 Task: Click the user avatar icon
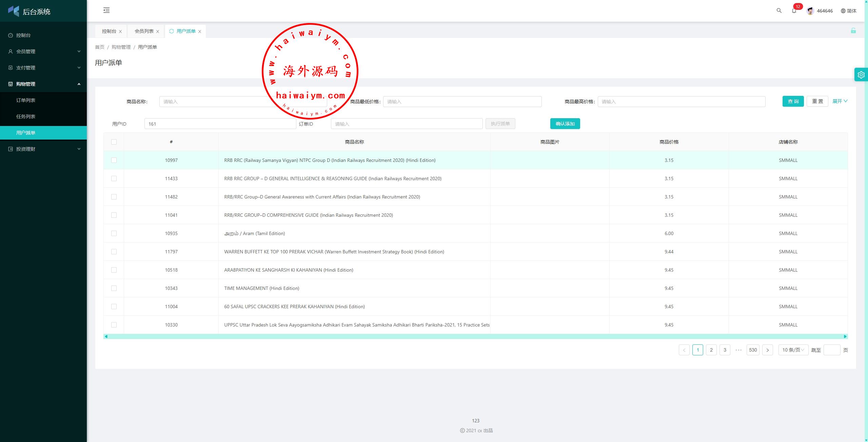810,11
